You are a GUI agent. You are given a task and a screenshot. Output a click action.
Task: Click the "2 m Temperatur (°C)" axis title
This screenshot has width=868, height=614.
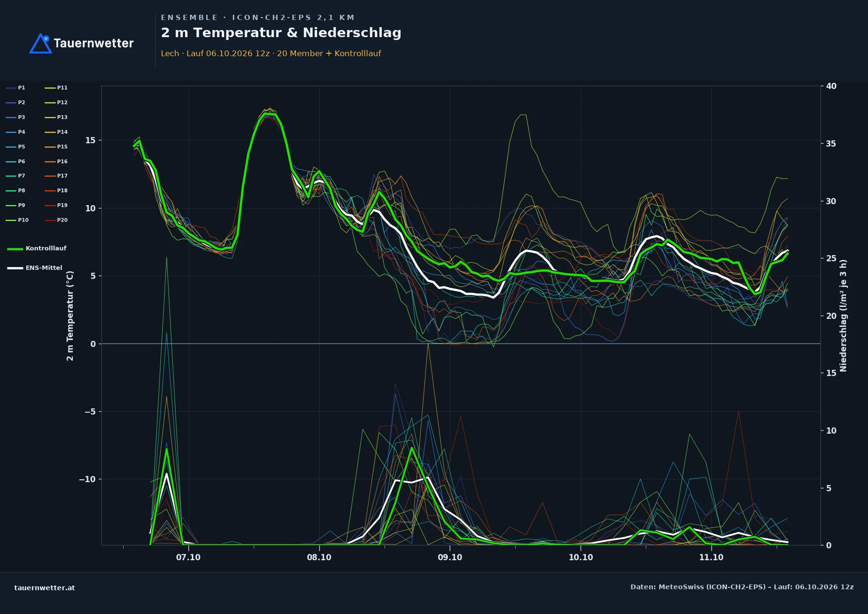pyautogui.click(x=70, y=316)
